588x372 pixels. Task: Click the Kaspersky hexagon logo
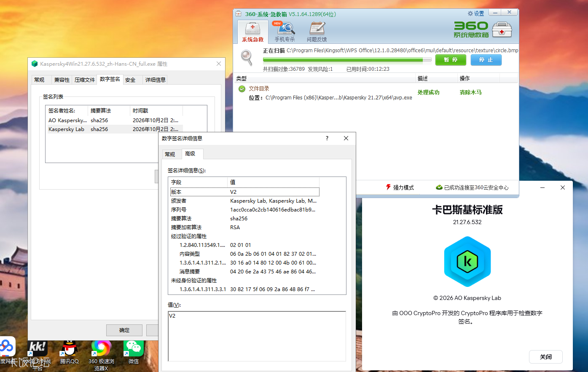pyautogui.click(x=467, y=262)
